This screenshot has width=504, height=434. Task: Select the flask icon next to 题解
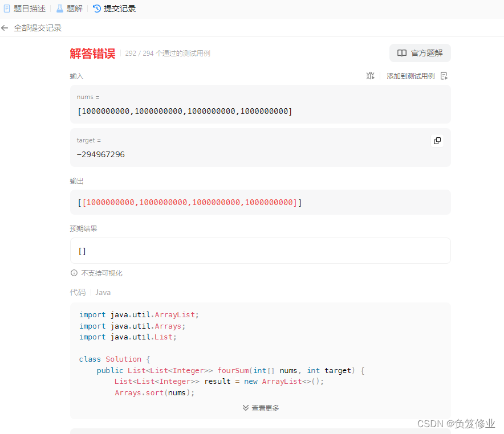point(59,8)
